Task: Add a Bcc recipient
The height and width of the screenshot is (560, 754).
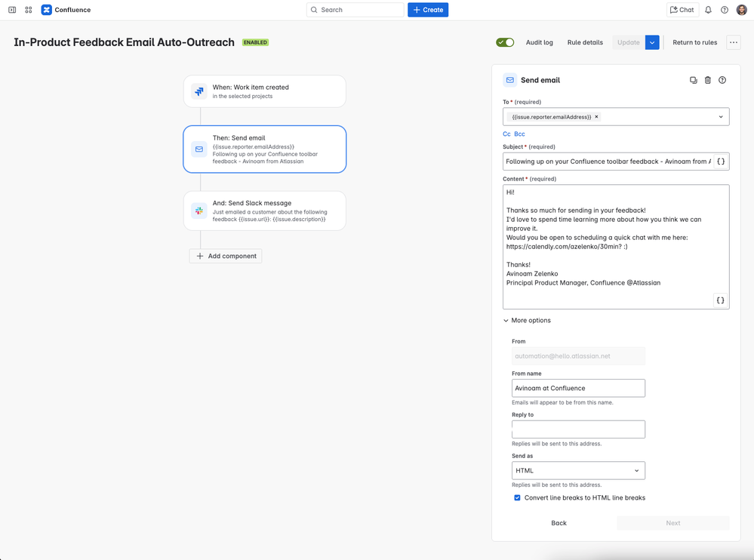Action: pyautogui.click(x=520, y=134)
